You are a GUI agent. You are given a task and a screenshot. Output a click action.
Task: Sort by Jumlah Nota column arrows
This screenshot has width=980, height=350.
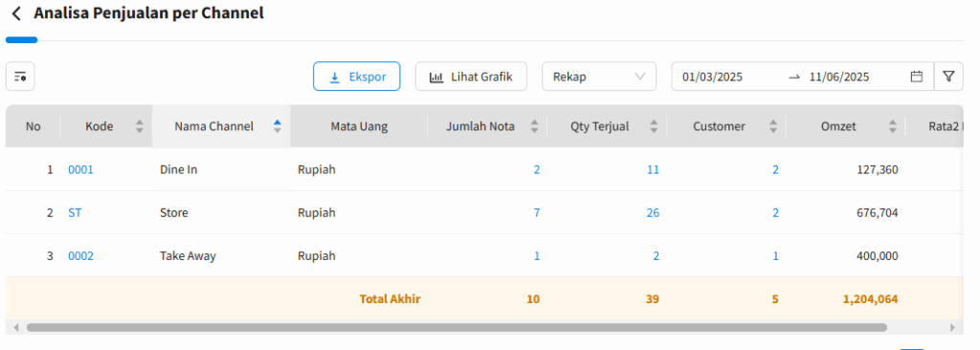pos(534,126)
